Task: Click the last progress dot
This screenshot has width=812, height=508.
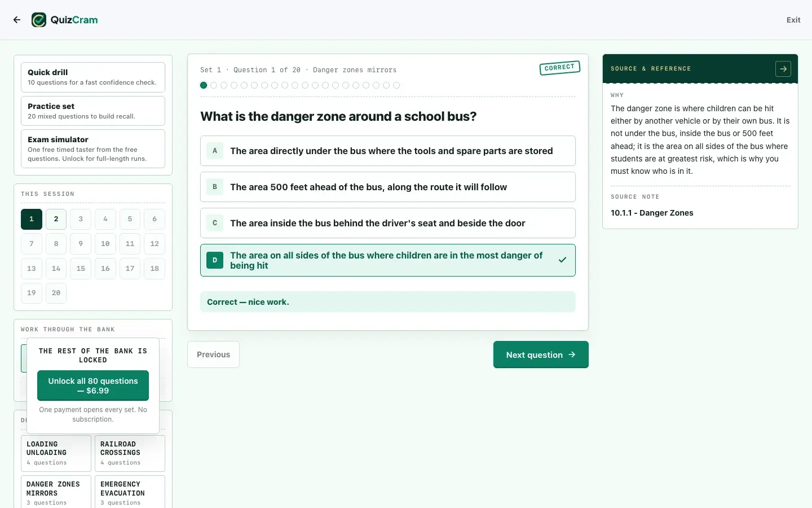Action: coord(396,85)
